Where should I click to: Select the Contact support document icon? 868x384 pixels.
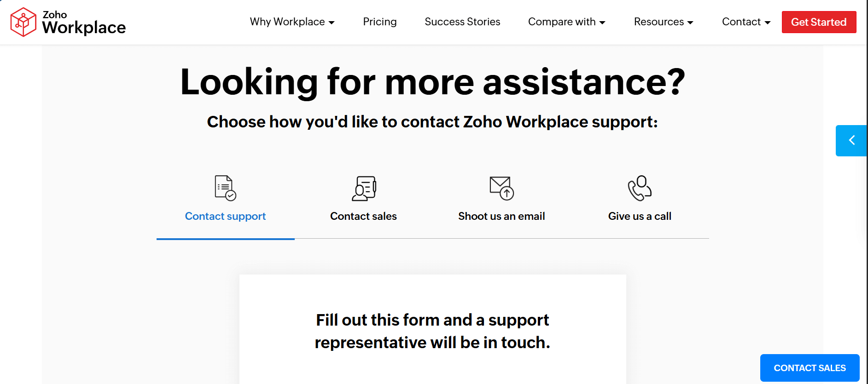[225, 188]
